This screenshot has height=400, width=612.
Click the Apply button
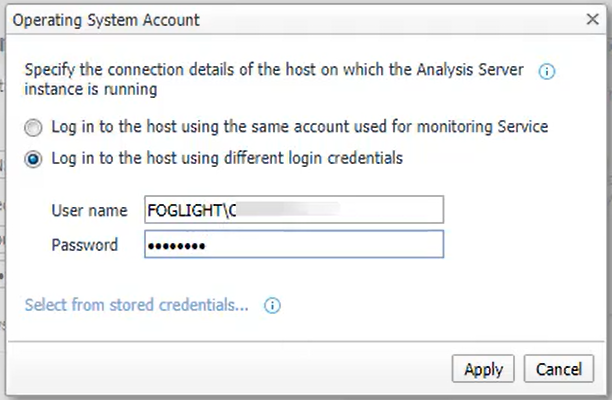pyautogui.click(x=483, y=369)
